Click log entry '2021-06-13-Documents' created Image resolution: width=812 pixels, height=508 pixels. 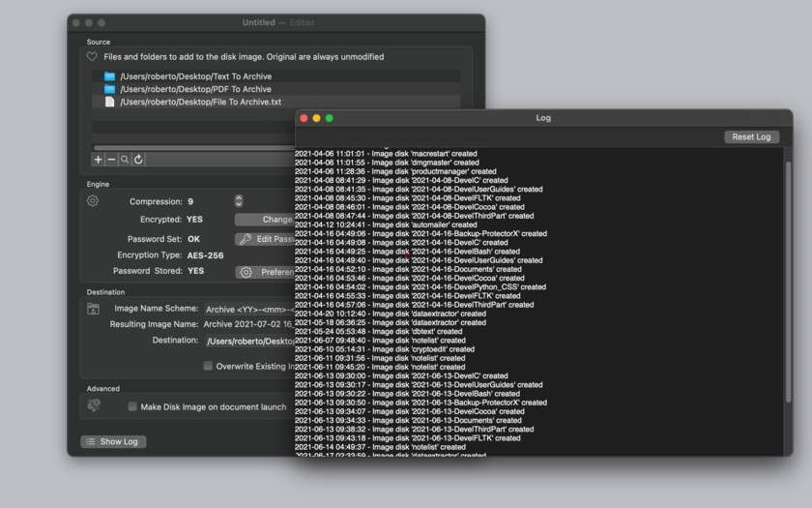(408, 420)
